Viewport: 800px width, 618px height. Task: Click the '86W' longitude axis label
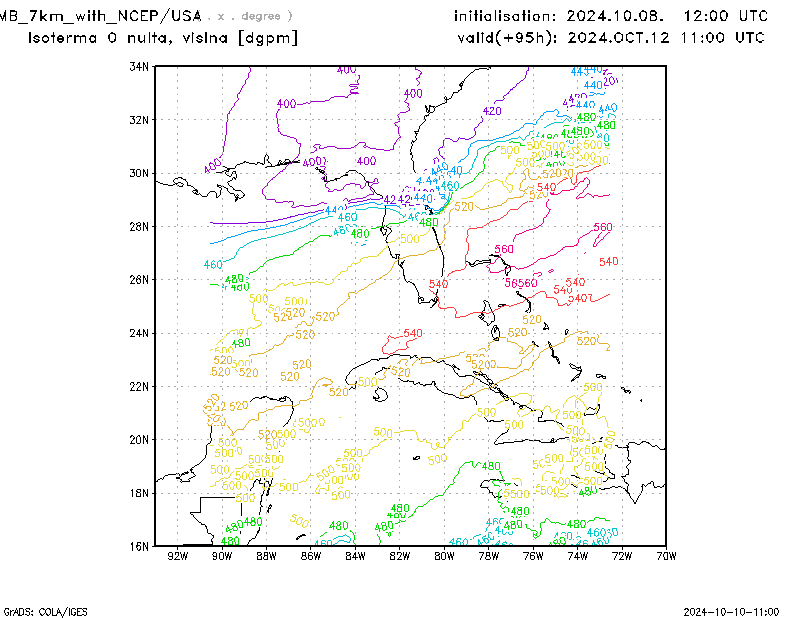311,556
